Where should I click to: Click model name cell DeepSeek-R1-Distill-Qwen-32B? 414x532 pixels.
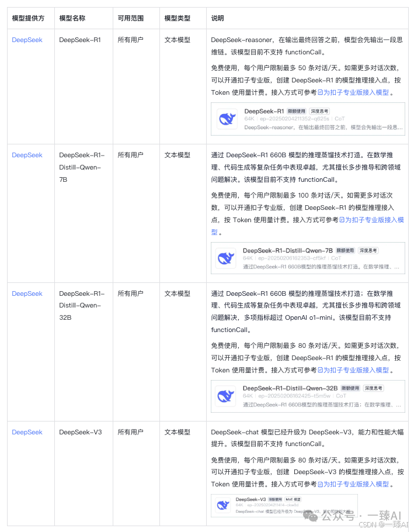point(82,305)
